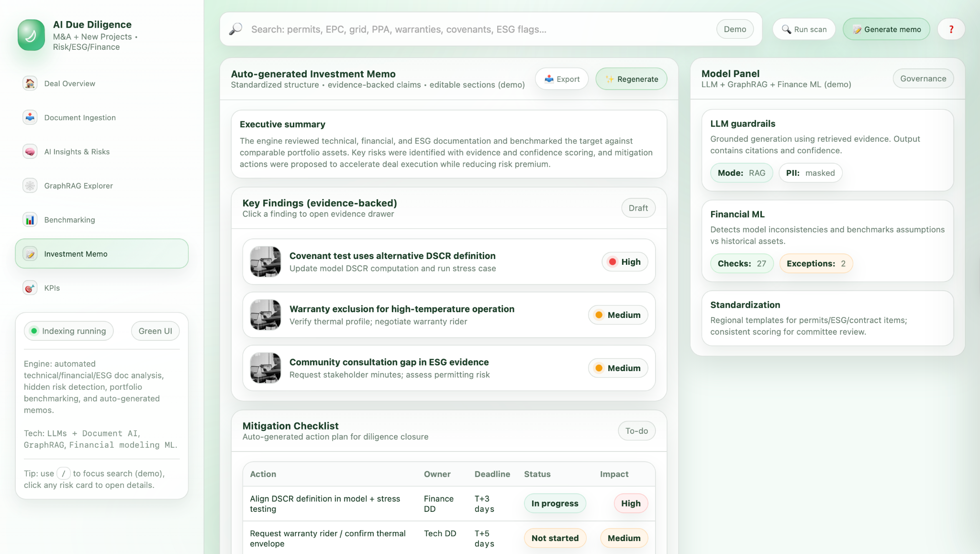Click the Benchmarking bar chart icon

coord(30,219)
